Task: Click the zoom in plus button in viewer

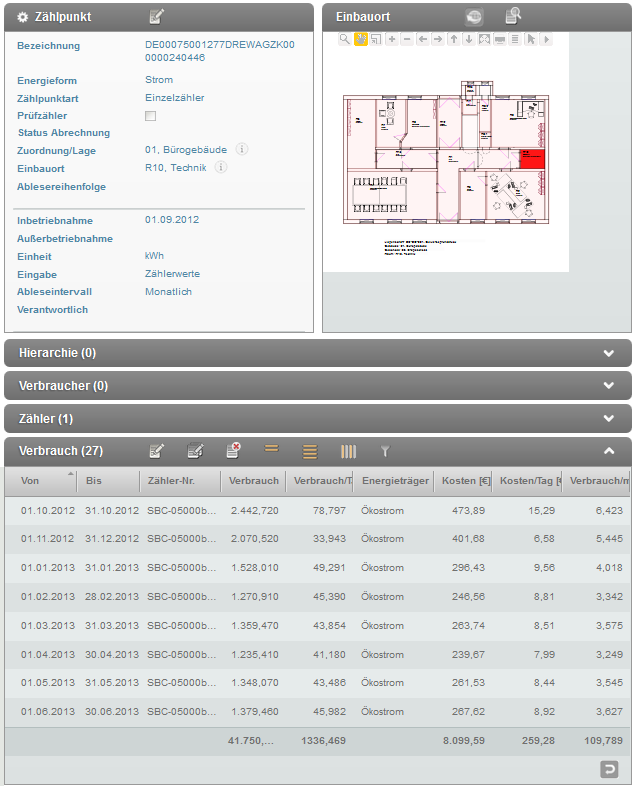Action: click(x=392, y=39)
